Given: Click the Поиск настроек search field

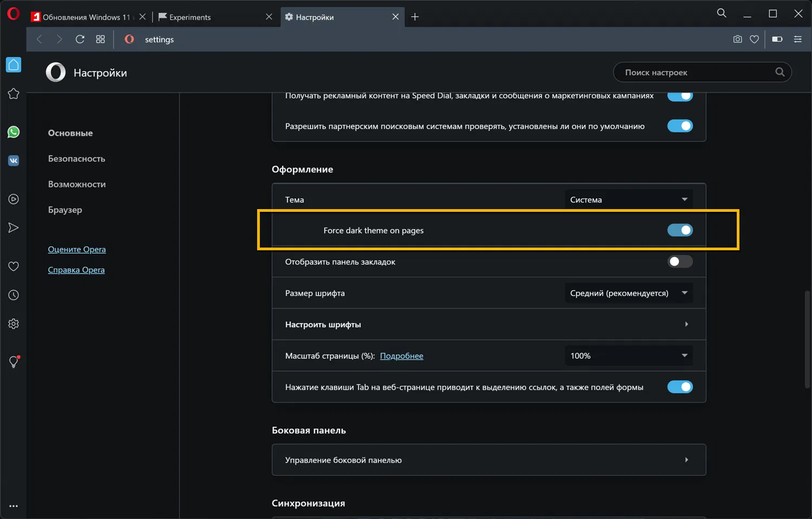Looking at the screenshot, I should (x=696, y=73).
